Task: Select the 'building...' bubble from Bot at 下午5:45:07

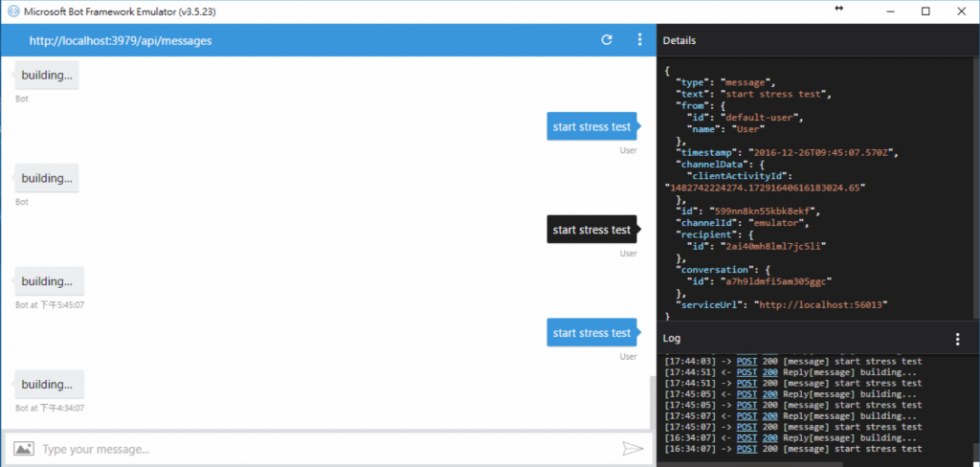Action: pyautogui.click(x=50, y=281)
